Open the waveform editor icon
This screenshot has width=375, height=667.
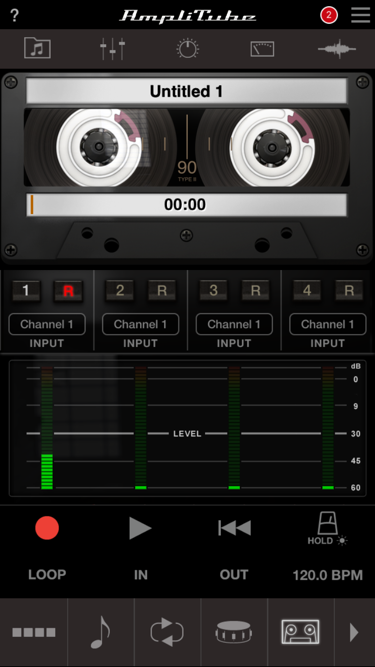(x=337, y=49)
